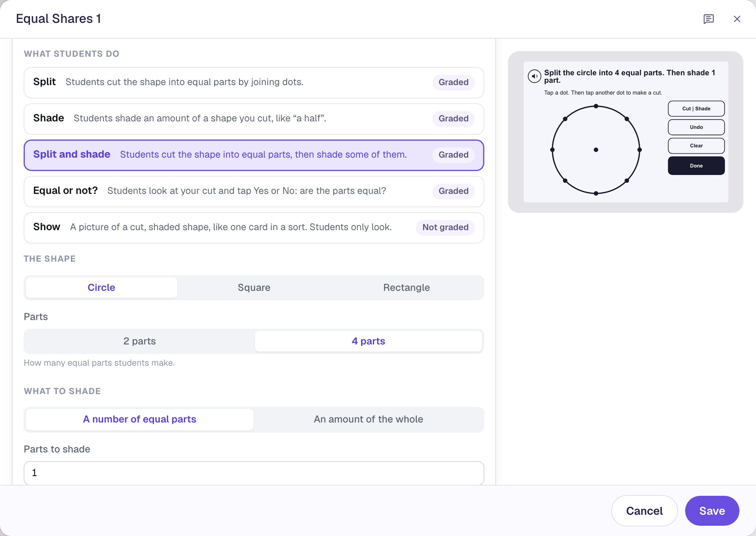Switch shape to Rectangle
This screenshot has height=536, width=756.
point(406,288)
